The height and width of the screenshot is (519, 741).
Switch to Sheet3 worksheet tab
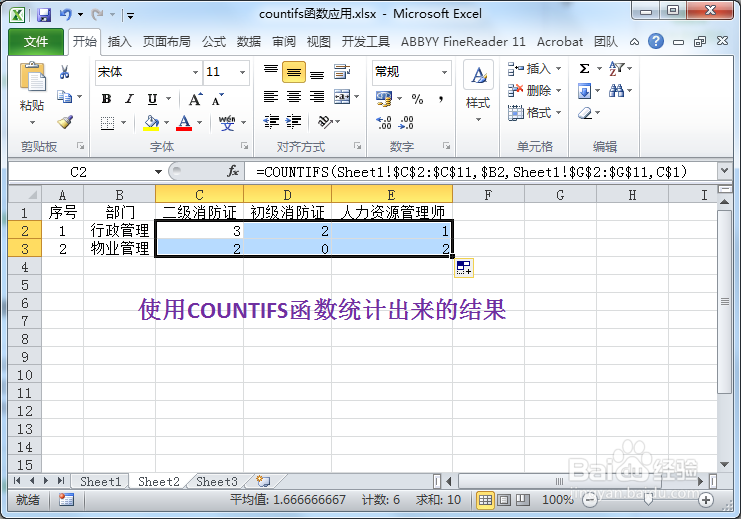[216, 482]
